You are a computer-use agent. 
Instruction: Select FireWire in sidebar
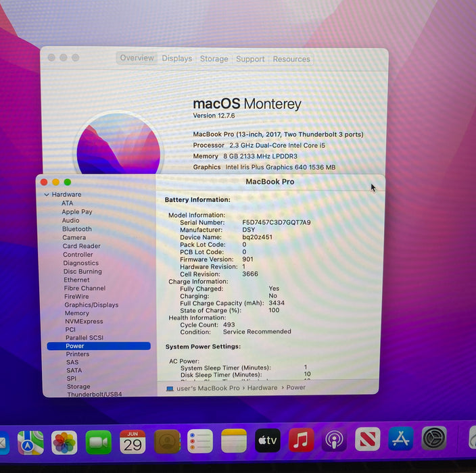pyautogui.click(x=76, y=297)
